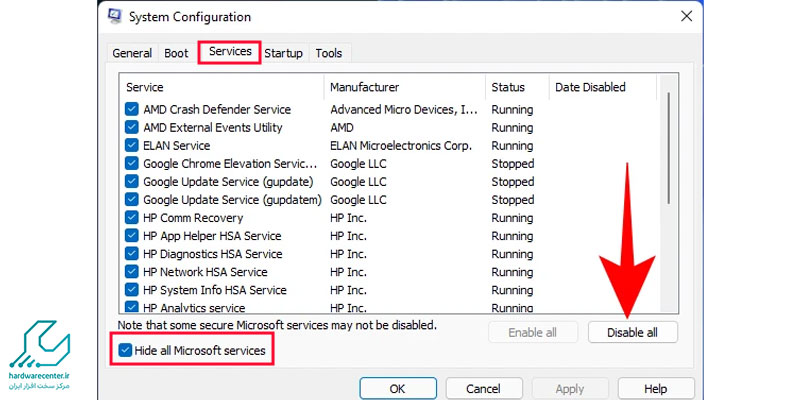Close the System Configuration window
800x400 pixels.
[687, 16]
